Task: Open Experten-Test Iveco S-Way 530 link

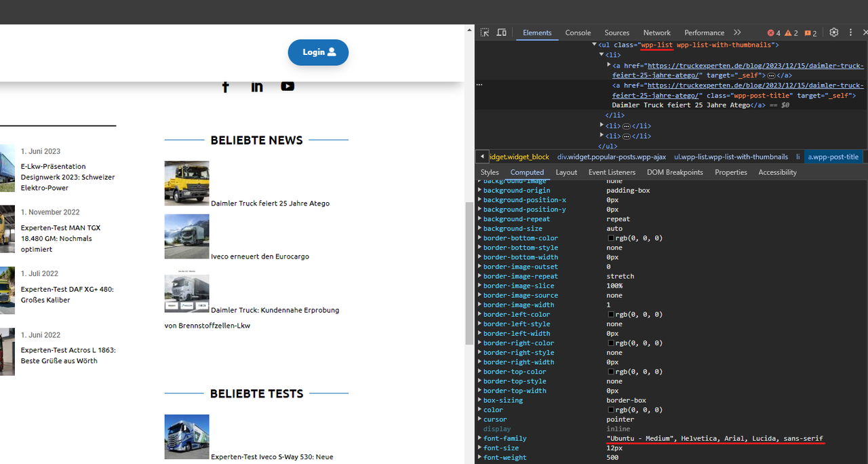Action: (272, 457)
